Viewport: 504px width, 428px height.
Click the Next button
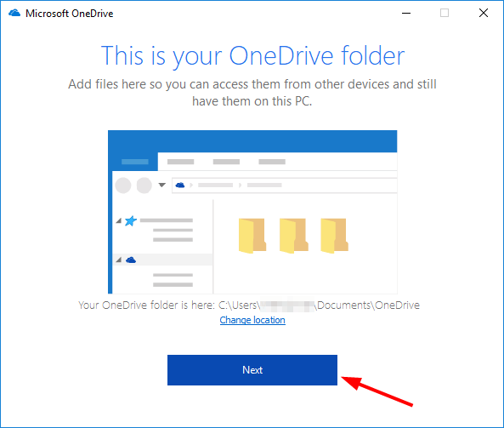click(x=252, y=370)
